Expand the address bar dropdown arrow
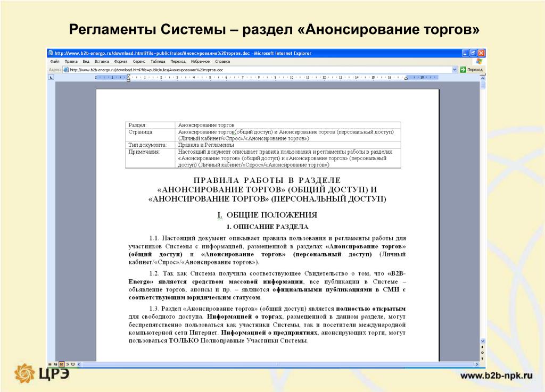This screenshot has height=392, width=545. [455, 70]
